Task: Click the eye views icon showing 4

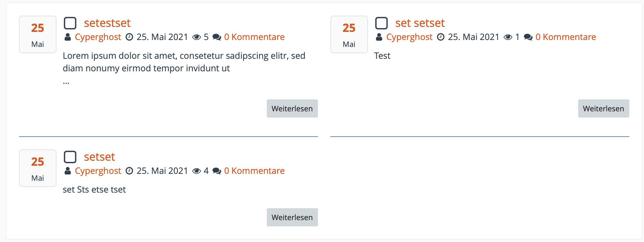Action: [x=197, y=171]
